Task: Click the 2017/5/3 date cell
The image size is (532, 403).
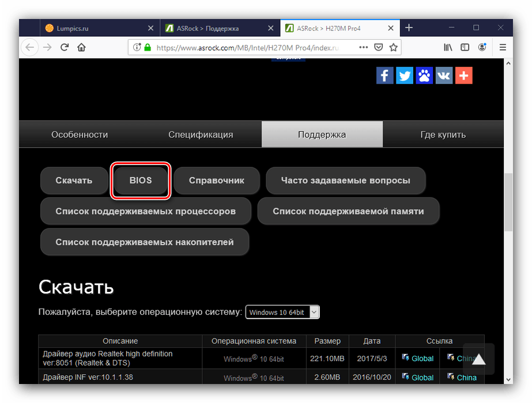Action: pyautogui.click(x=372, y=358)
